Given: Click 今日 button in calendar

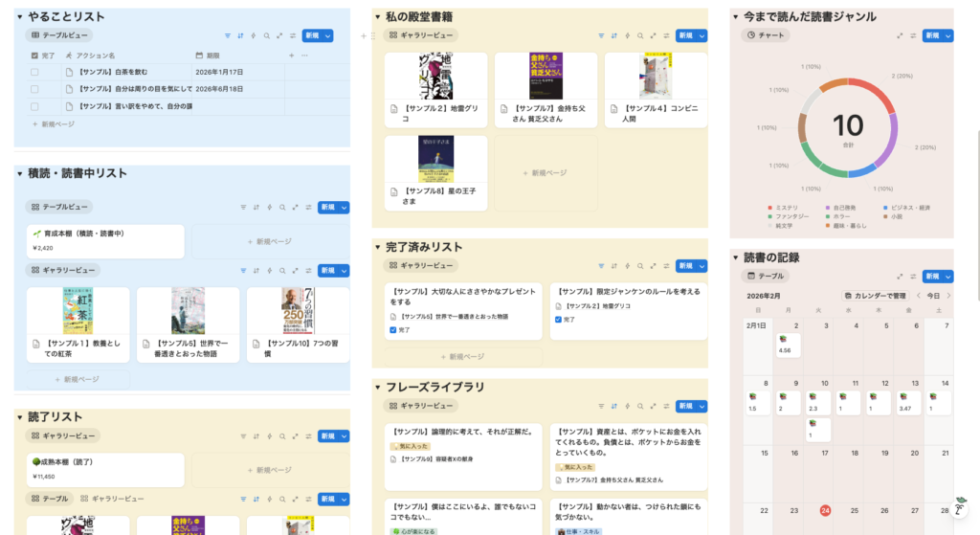Looking at the screenshot, I should point(934,296).
